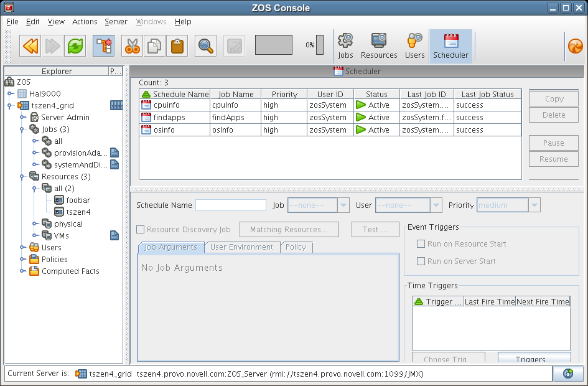Click the back navigation arrows icon
The image size is (588, 386).
[x=30, y=45]
